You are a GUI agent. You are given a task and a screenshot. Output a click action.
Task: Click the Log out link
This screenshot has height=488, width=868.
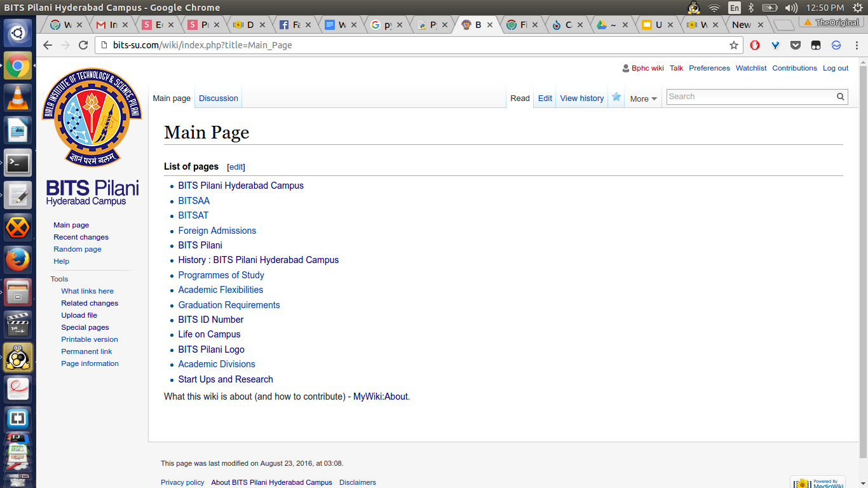[x=836, y=68]
